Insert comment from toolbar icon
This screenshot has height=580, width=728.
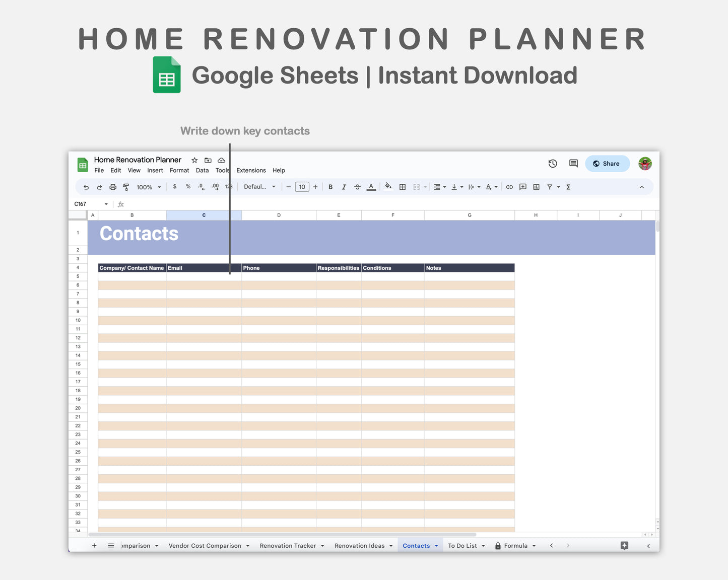[523, 187]
